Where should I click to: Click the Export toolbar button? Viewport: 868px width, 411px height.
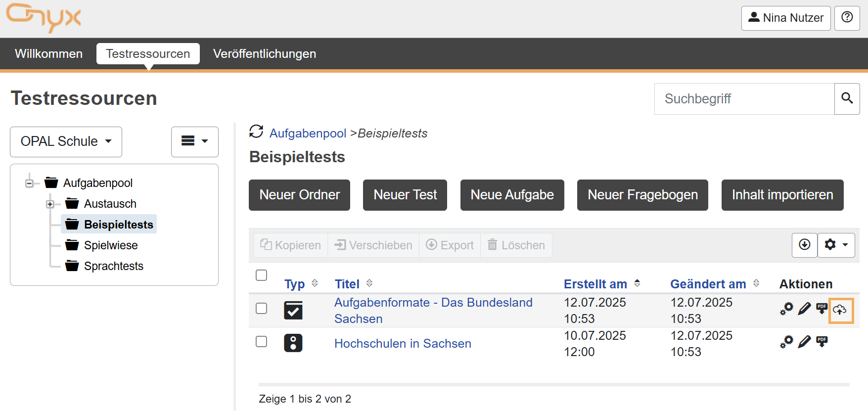coord(450,245)
